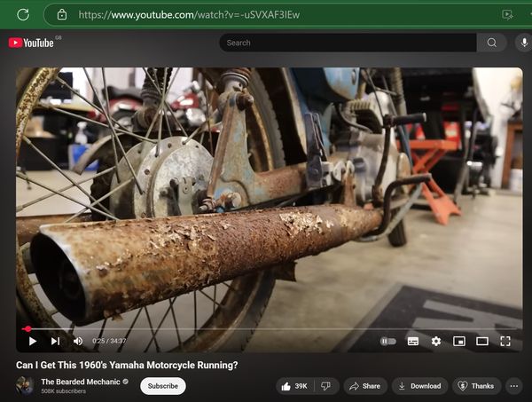Send Thanks to the creator
The image size is (532, 402).
476,386
